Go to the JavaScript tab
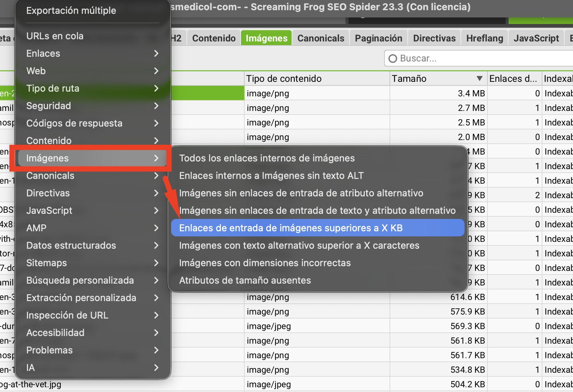The height and width of the screenshot is (392, 573). point(536,38)
